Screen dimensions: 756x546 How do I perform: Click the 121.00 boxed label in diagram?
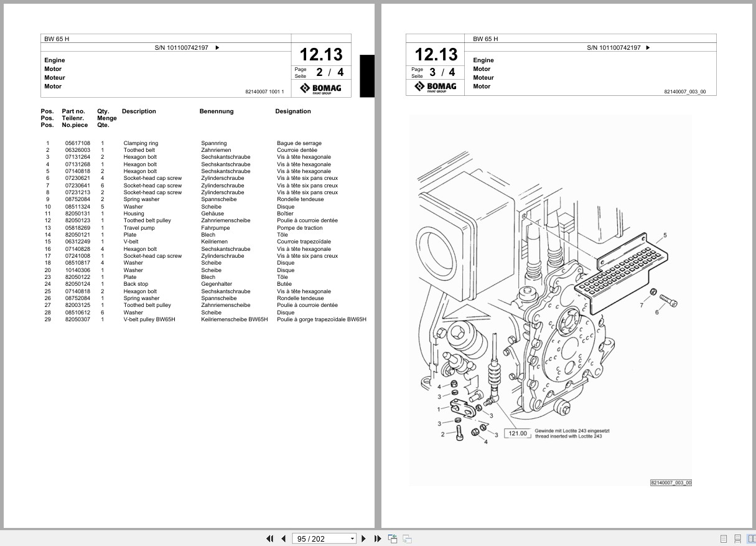coord(518,433)
